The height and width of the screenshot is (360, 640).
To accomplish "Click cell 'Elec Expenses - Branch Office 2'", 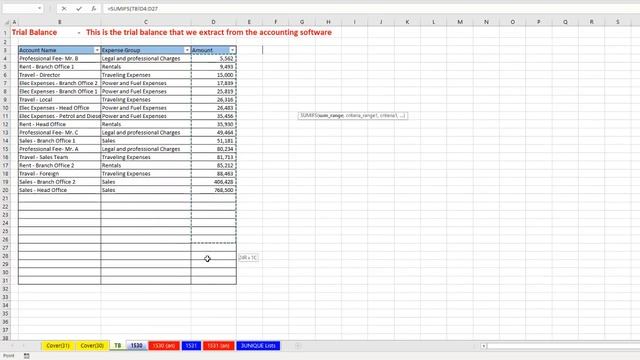I will [x=60, y=83].
